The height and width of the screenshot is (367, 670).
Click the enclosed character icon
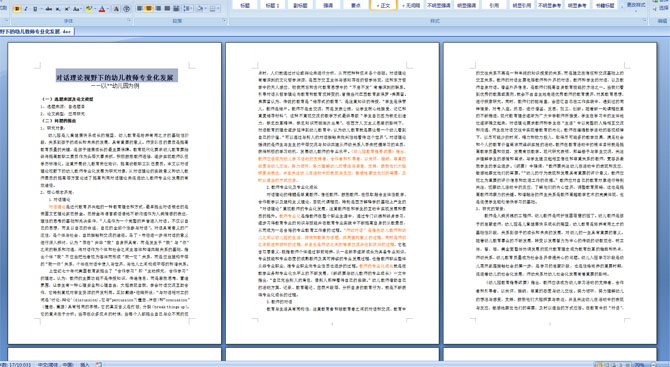coord(126,9)
